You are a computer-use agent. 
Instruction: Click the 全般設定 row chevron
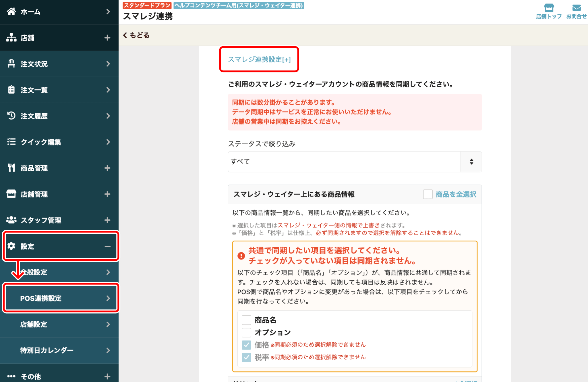click(108, 272)
